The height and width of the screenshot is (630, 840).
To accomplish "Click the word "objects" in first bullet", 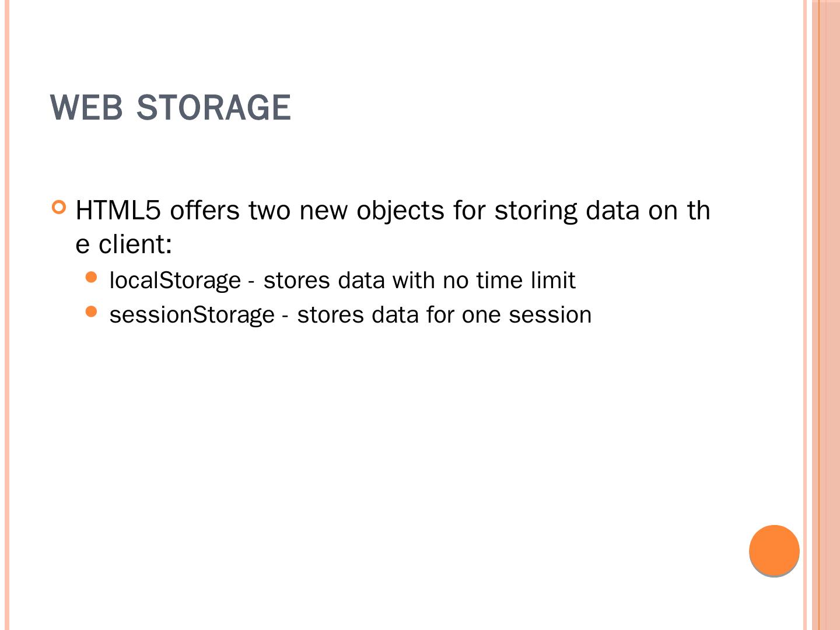I will pyautogui.click(x=400, y=211).
